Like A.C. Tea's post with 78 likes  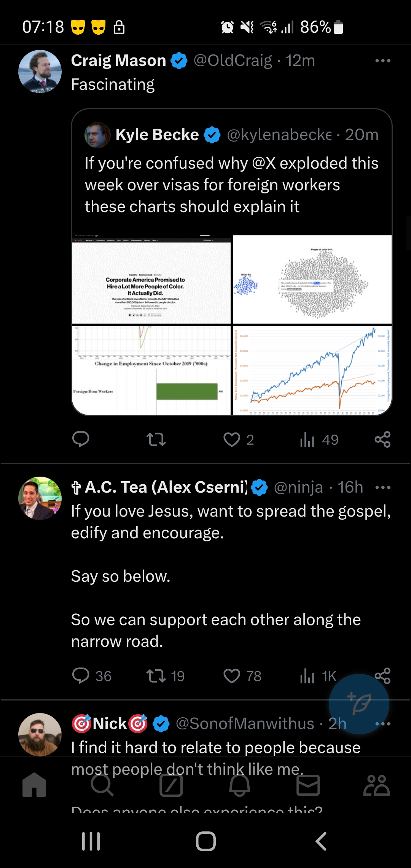click(x=242, y=676)
